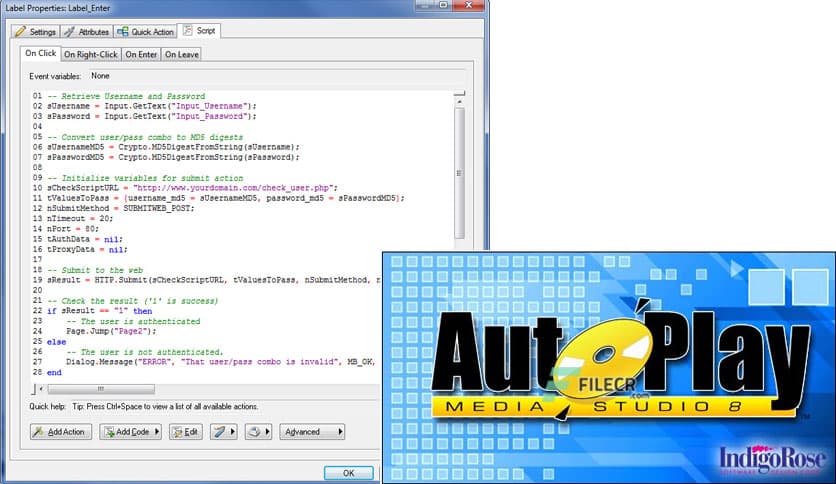Click the Attributes tab icon
Screen dimensions: 836x484
pyautogui.click(x=69, y=31)
